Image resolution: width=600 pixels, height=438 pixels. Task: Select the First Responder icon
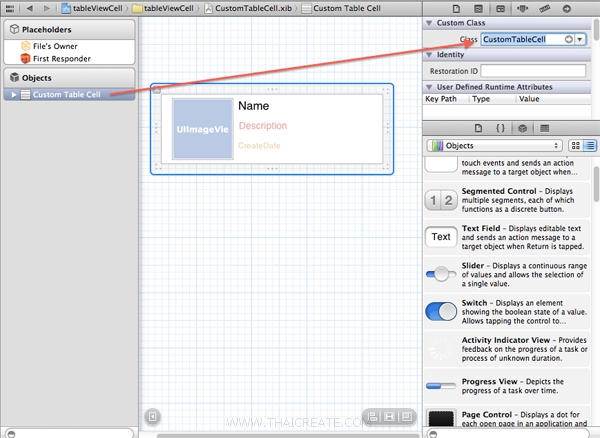pos(25,59)
